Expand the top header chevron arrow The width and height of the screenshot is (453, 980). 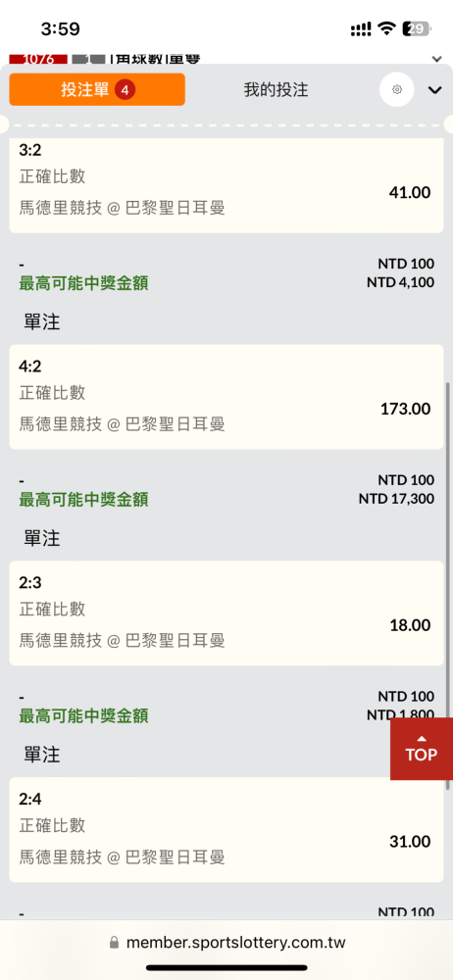pyautogui.click(x=436, y=58)
